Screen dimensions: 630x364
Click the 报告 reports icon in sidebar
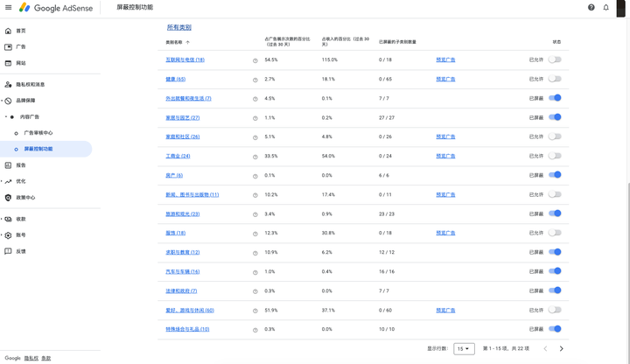click(x=9, y=165)
